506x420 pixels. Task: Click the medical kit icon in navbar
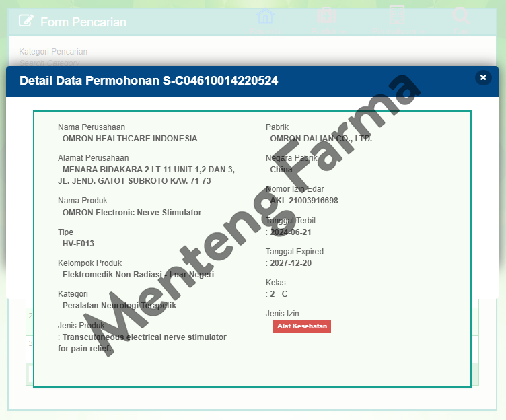tap(328, 16)
